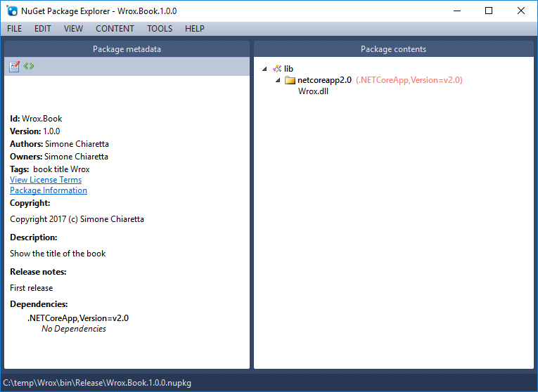Open the FILE menu
Image resolution: width=538 pixels, height=392 pixels.
pos(14,28)
